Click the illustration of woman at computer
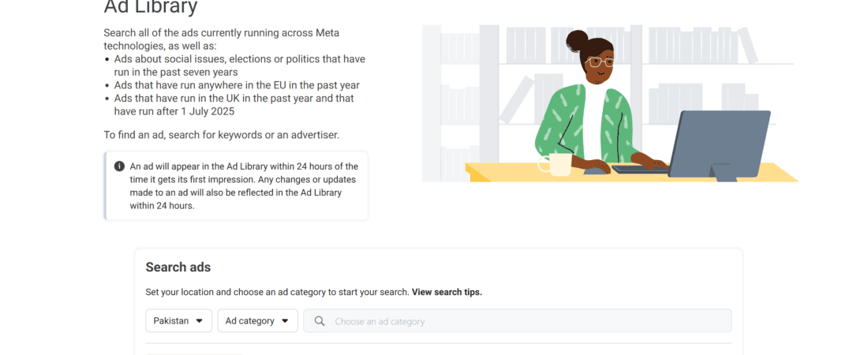This screenshot has width=868, height=355. tap(610, 103)
